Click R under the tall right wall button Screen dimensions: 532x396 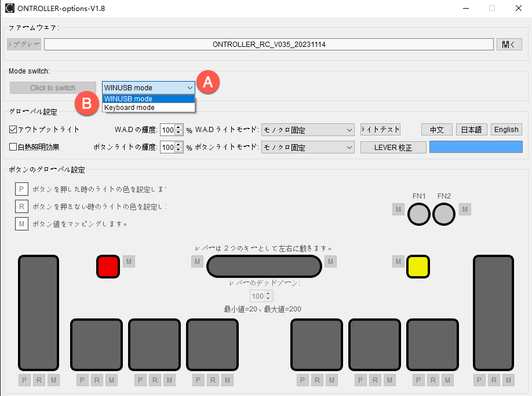(494, 380)
